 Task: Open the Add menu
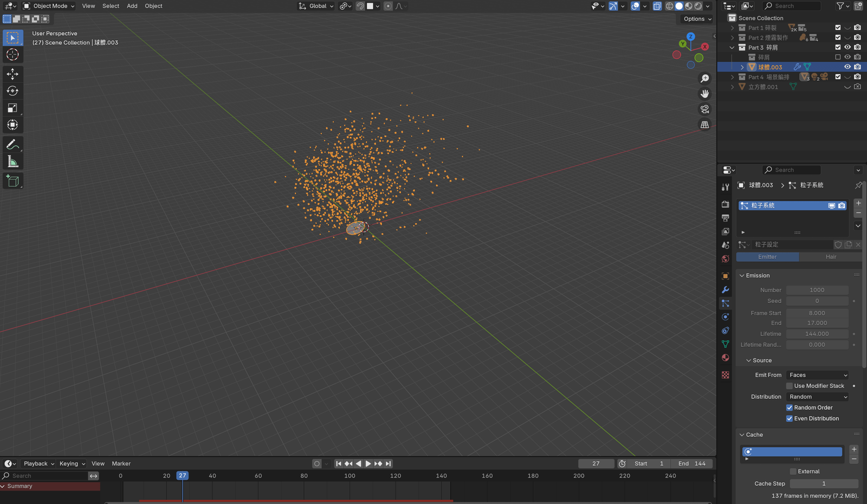[132, 6]
